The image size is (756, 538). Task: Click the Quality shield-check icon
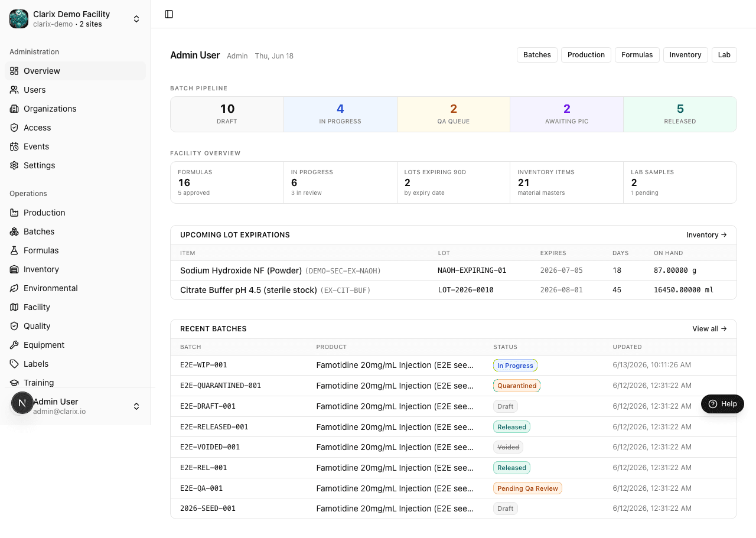[x=14, y=326]
